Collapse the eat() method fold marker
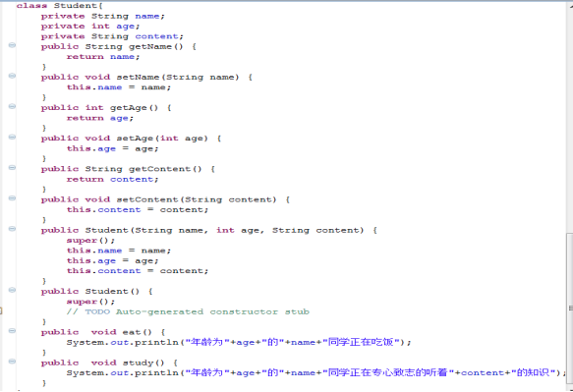Viewport: 573px width, 392px height. pos(12,331)
